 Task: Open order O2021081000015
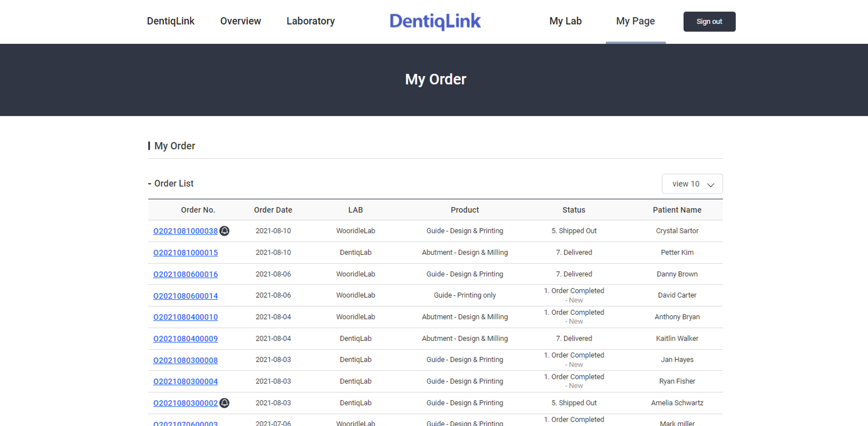tap(185, 252)
